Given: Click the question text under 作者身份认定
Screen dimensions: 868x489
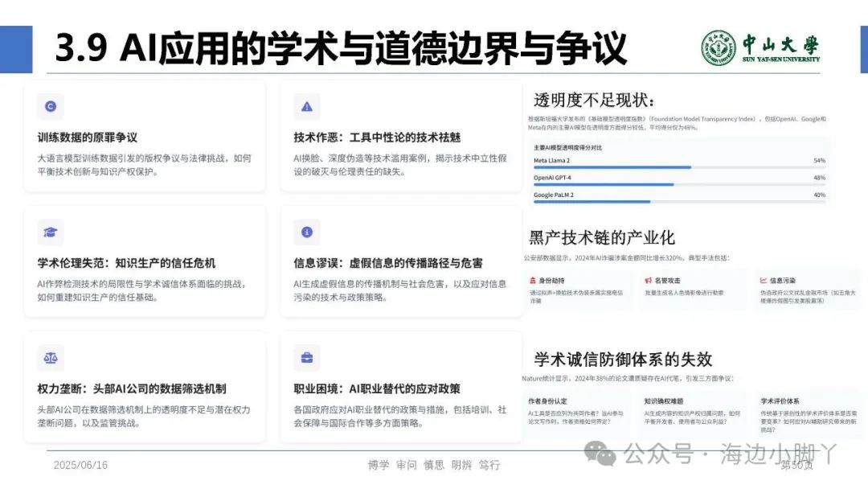Looking at the screenshot, I should tap(575, 417).
